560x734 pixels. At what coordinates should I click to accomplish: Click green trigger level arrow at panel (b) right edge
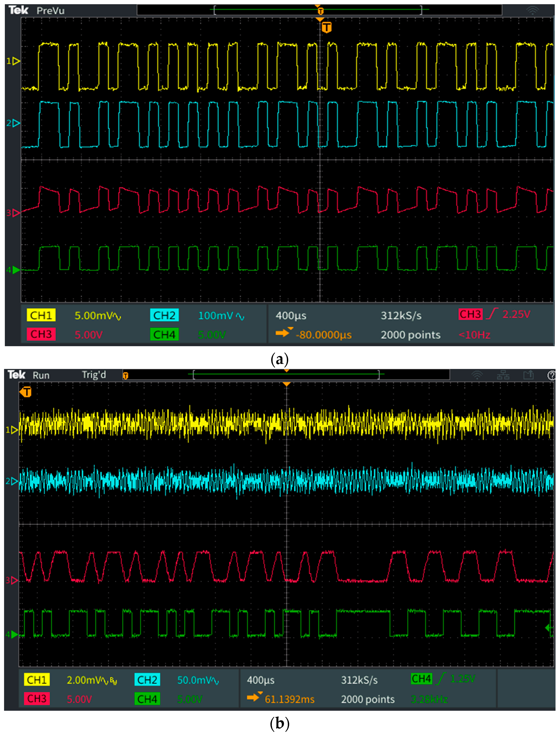pyautogui.click(x=549, y=628)
